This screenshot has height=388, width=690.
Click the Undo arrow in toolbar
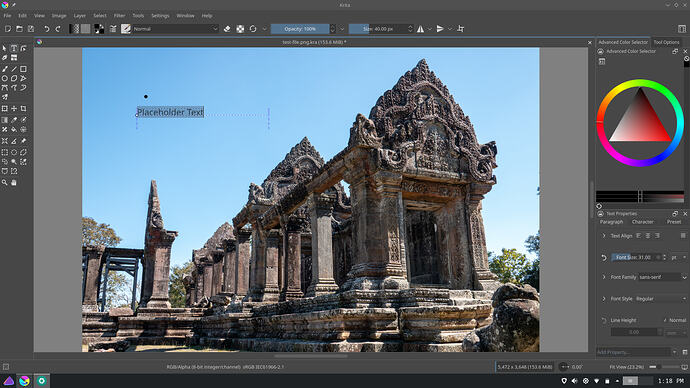click(x=46, y=29)
